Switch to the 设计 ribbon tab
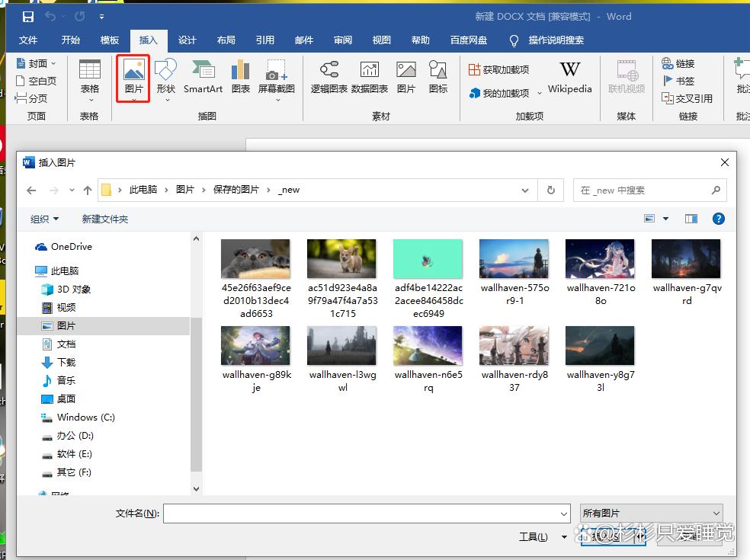 (x=187, y=40)
